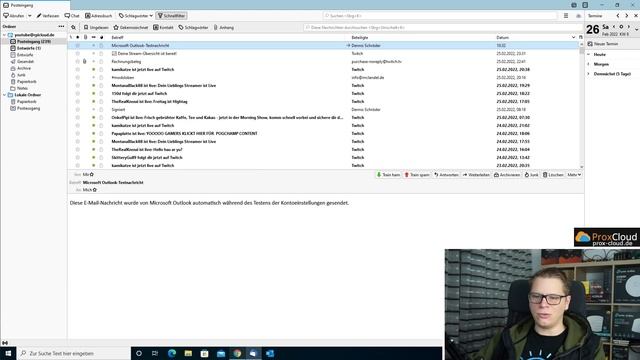Toggle the pin icon in quick filter bar
Image resolution: width=640 pixels, height=360 pixels.
point(73,27)
